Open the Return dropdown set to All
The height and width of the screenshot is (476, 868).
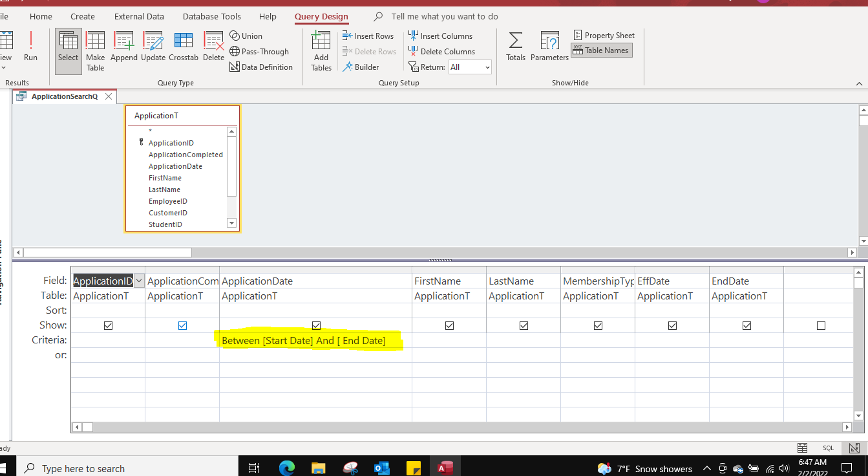(x=487, y=67)
